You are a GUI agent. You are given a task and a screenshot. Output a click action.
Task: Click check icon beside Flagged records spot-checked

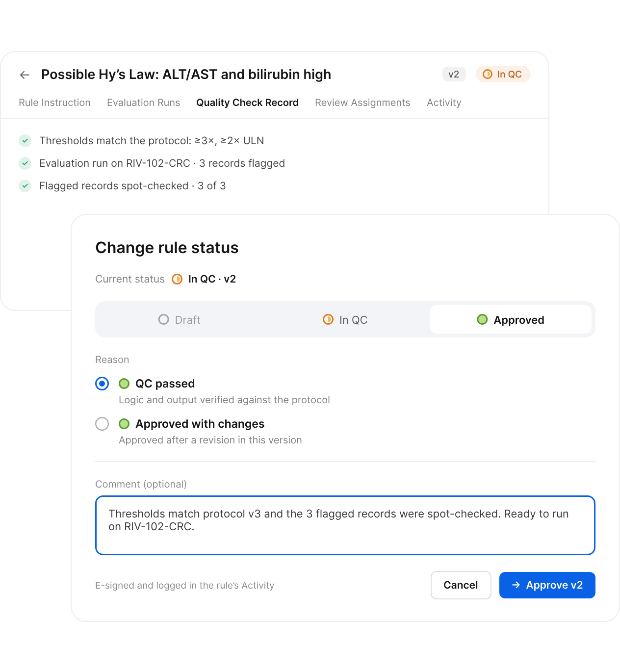pyautogui.click(x=25, y=186)
